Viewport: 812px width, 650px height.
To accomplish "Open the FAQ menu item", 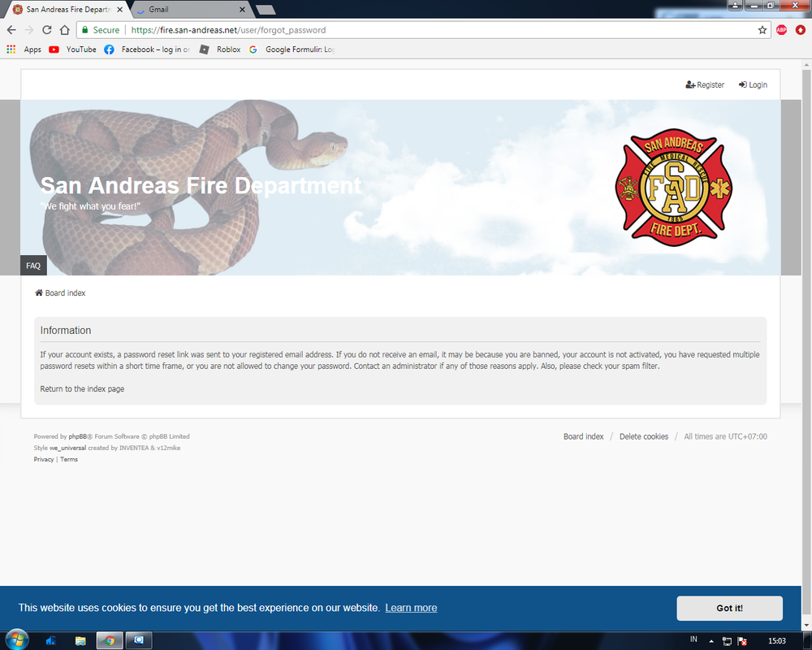I will click(33, 266).
